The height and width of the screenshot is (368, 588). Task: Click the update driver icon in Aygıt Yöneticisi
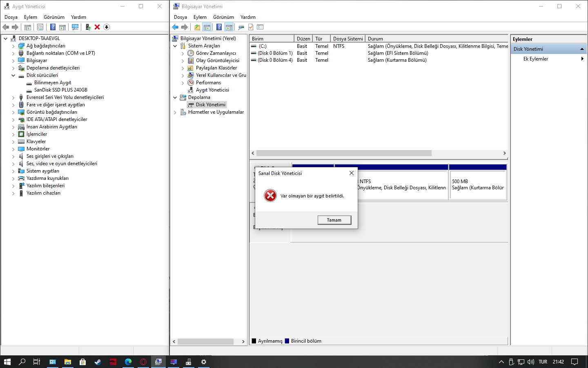click(x=88, y=27)
